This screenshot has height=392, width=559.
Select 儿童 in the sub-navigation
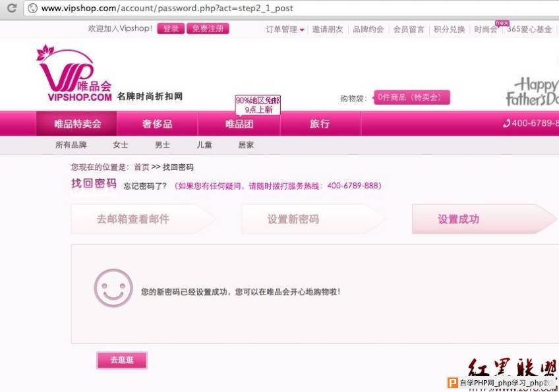coord(204,145)
